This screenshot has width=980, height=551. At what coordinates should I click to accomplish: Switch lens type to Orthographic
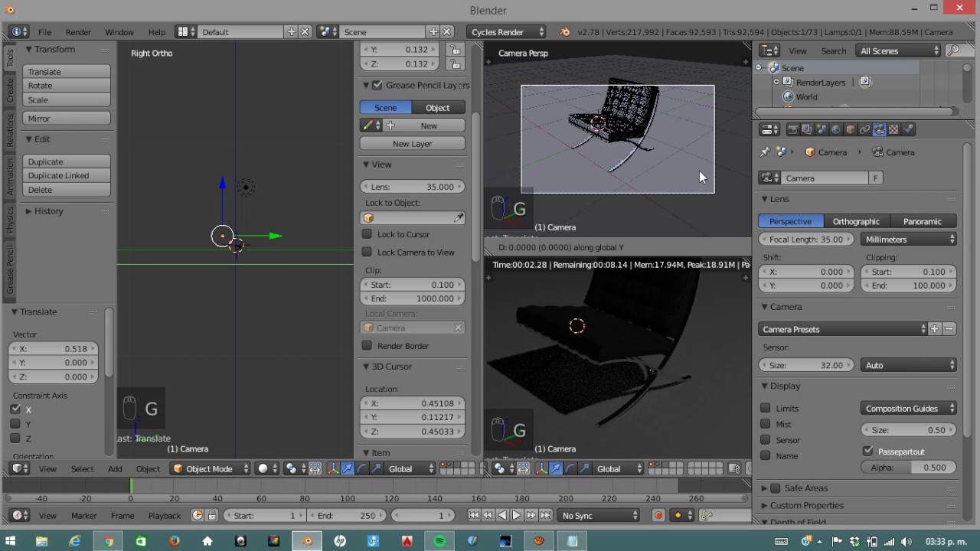(856, 221)
